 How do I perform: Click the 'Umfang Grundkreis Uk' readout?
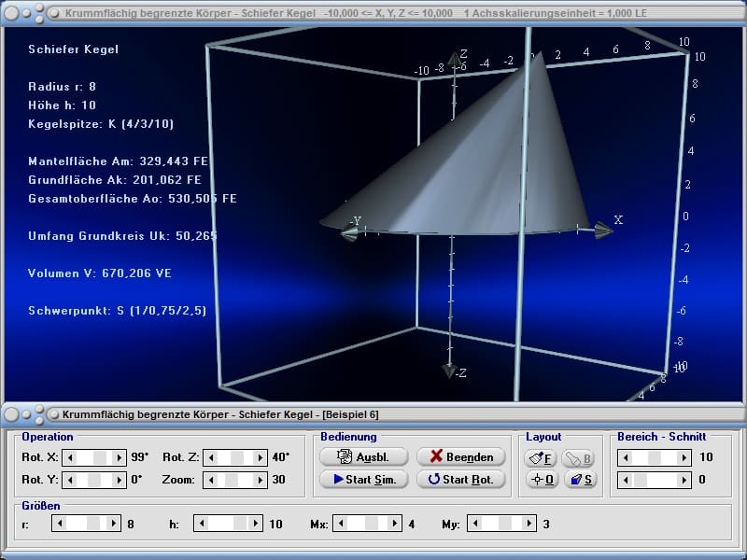[122, 236]
